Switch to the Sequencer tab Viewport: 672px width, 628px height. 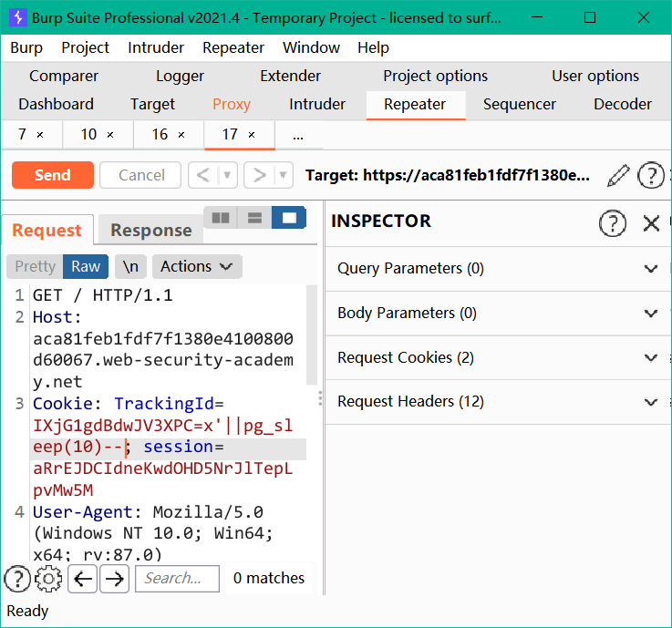click(x=520, y=104)
